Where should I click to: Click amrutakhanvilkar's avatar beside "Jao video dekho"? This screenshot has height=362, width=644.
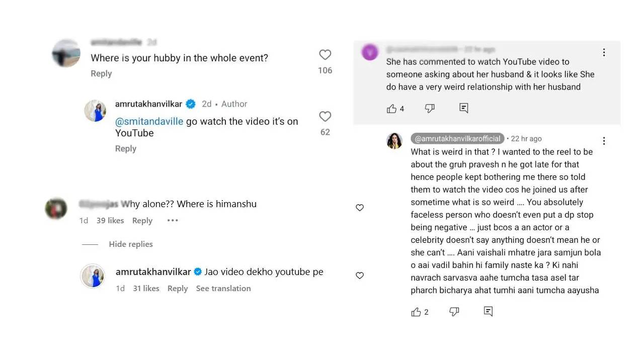click(x=93, y=276)
